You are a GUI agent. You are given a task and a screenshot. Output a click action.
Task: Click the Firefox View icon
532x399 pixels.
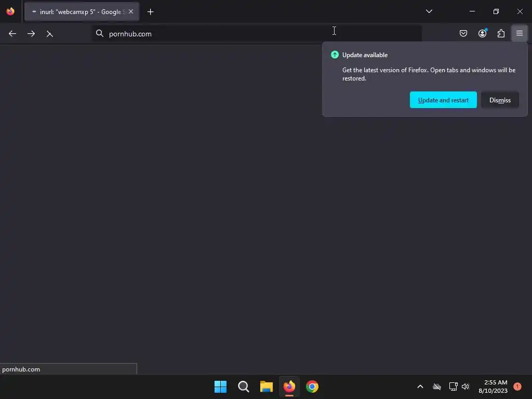10,11
